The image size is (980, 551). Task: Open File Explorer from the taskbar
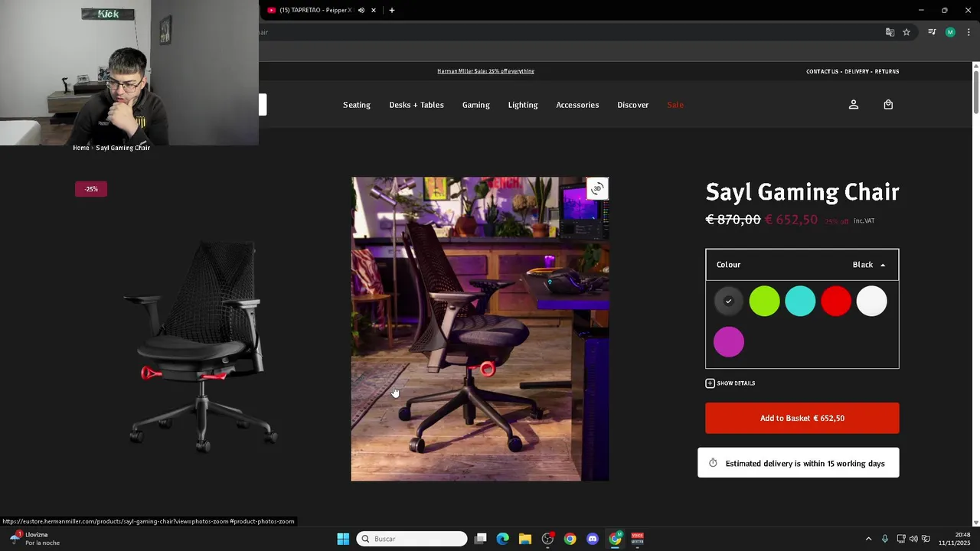525,539
